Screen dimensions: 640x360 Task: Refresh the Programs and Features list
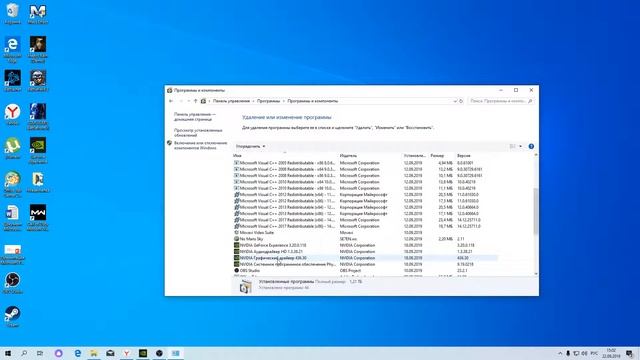[x=461, y=101]
